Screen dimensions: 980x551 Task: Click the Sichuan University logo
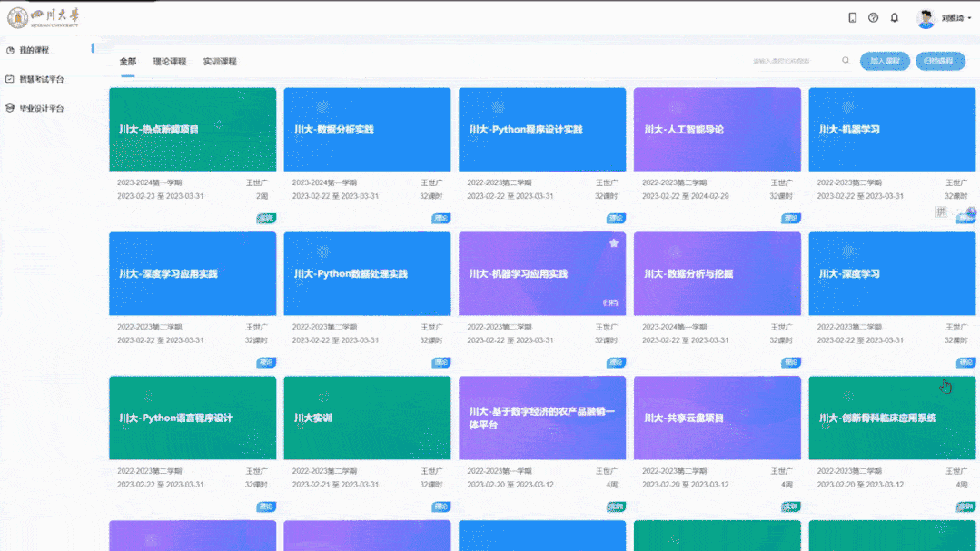coord(44,17)
